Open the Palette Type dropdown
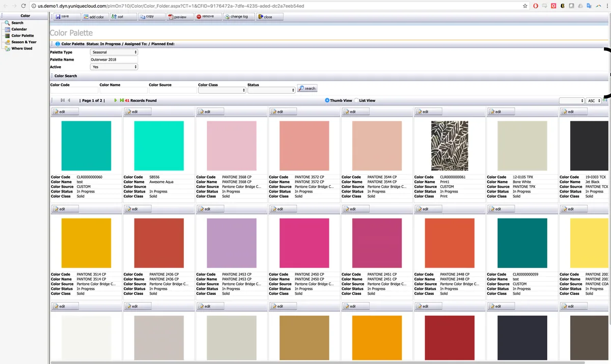This screenshot has height=364, width=611. click(114, 52)
